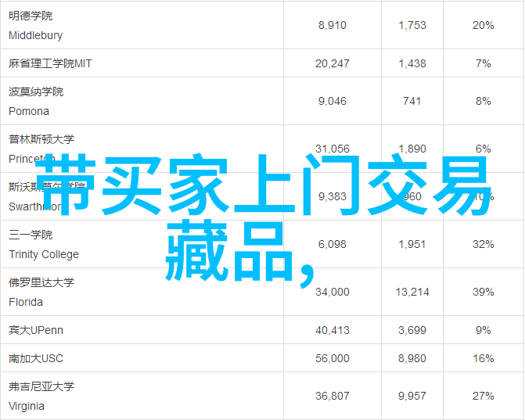Click the value 56,000 in USC row

[333, 358]
